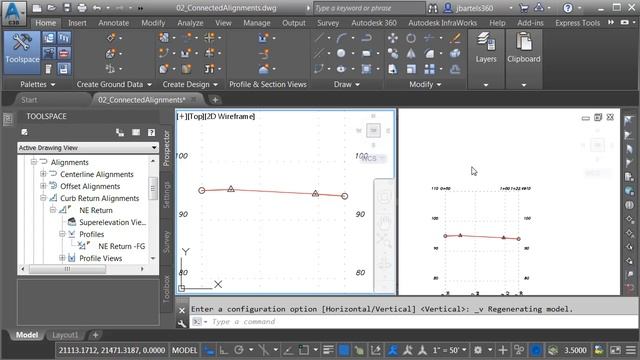Viewport: 640px width, 360px height.
Task: Click the command line input field
Action: coord(413,322)
